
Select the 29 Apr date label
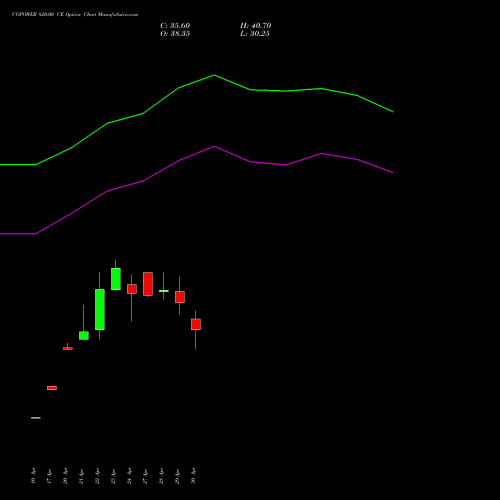pos(177,476)
